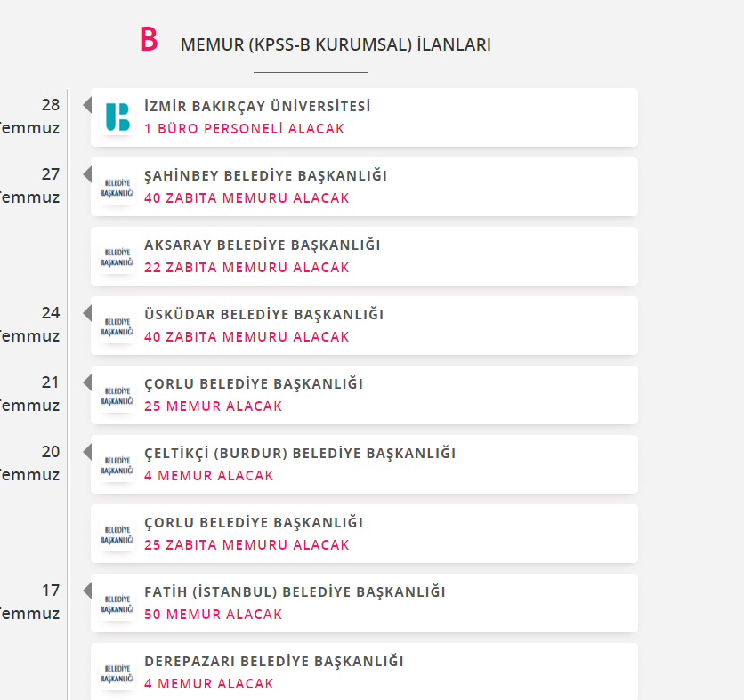Click the Şahinbey Belediye Başkanlığı logo icon

pos(117,188)
